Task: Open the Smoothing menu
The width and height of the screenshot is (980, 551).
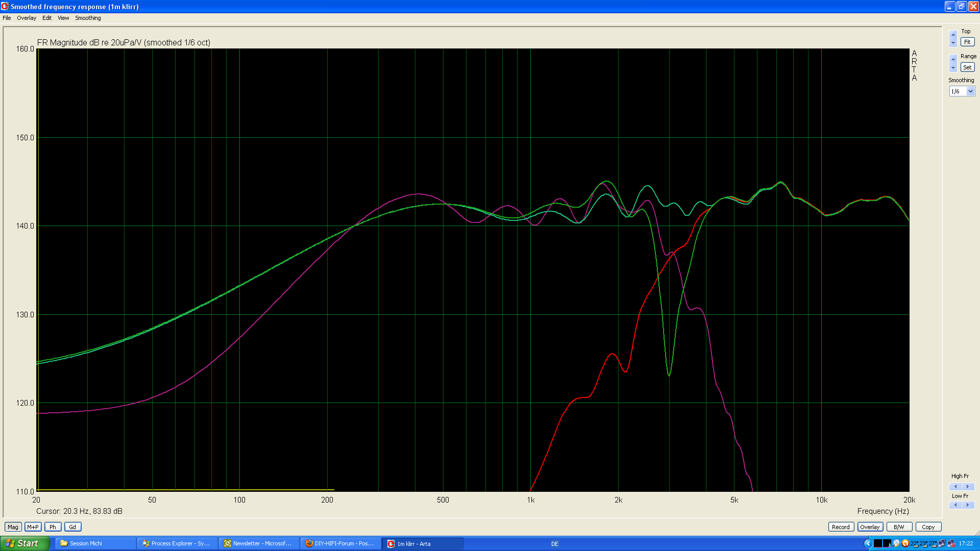Action: pos(88,18)
